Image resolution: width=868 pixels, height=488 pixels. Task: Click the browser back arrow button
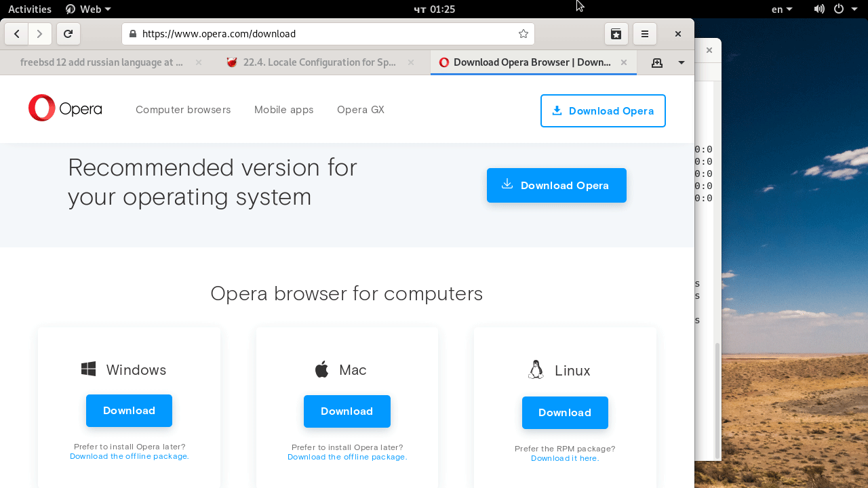(x=16, y=34)
